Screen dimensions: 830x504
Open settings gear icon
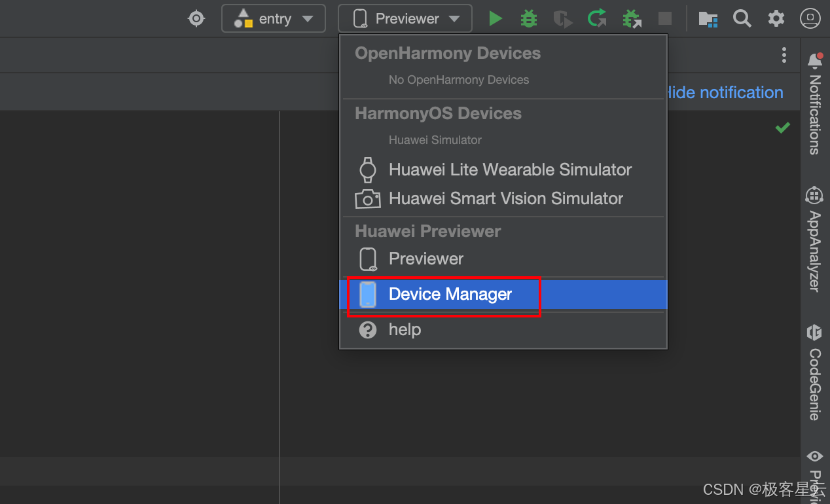pos(776,18)
